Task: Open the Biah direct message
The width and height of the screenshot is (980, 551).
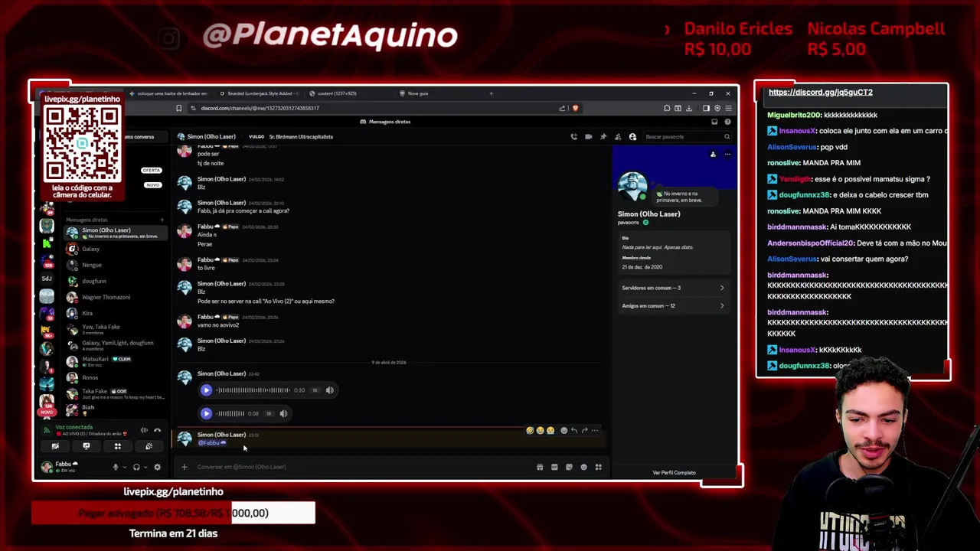Action: click(115, 409)
